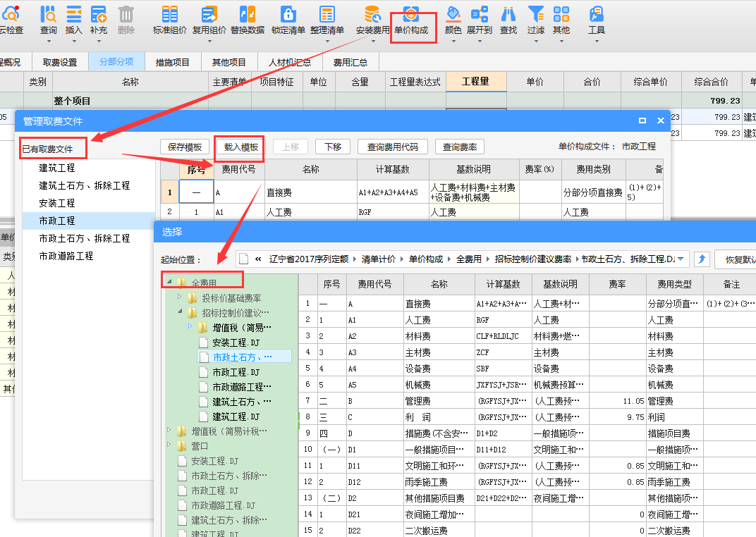Switch to 措施项目 tab

point(172,62)
